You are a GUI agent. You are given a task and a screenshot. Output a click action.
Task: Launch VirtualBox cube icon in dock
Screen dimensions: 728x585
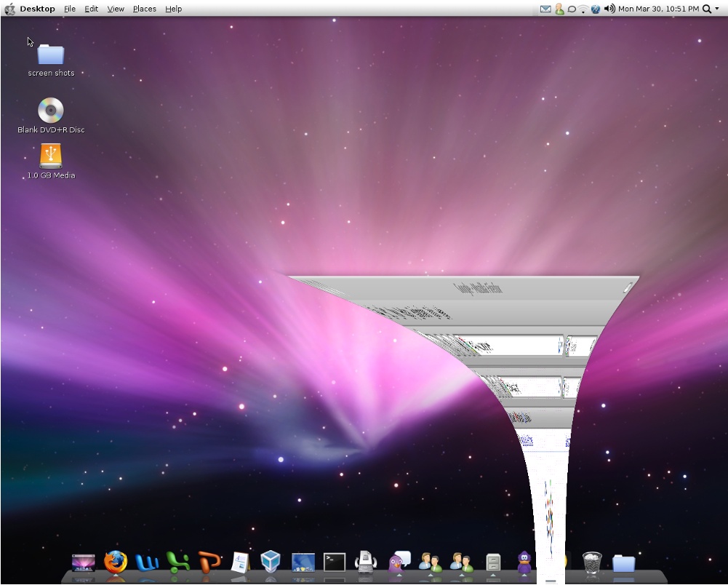point(271,562)
